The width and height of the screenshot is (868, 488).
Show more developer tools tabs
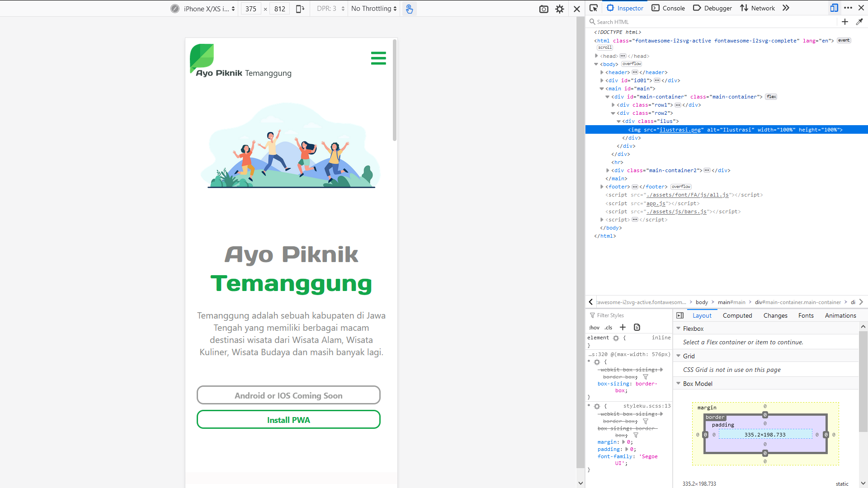(x=786, y=8)
